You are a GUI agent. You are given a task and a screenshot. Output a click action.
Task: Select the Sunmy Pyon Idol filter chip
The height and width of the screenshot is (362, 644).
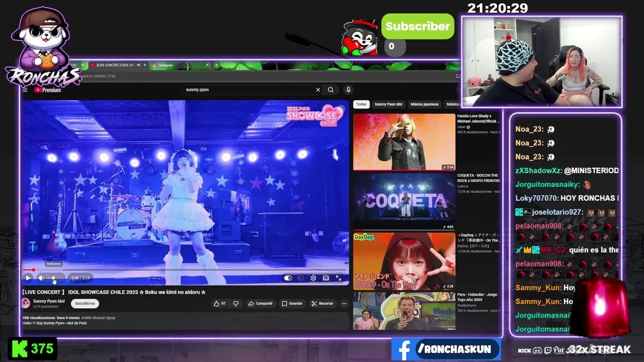pos(388,104)
